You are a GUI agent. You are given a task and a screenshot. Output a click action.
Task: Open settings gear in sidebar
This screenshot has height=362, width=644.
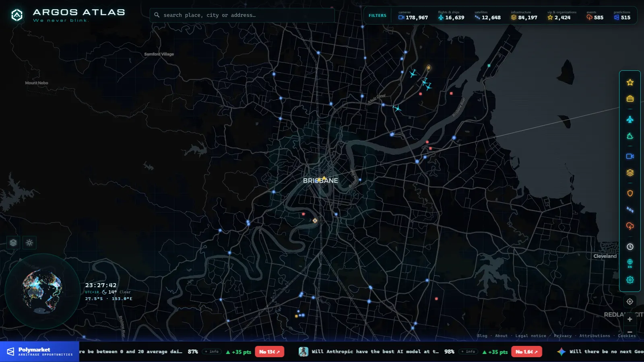click(x=630, y=280)
